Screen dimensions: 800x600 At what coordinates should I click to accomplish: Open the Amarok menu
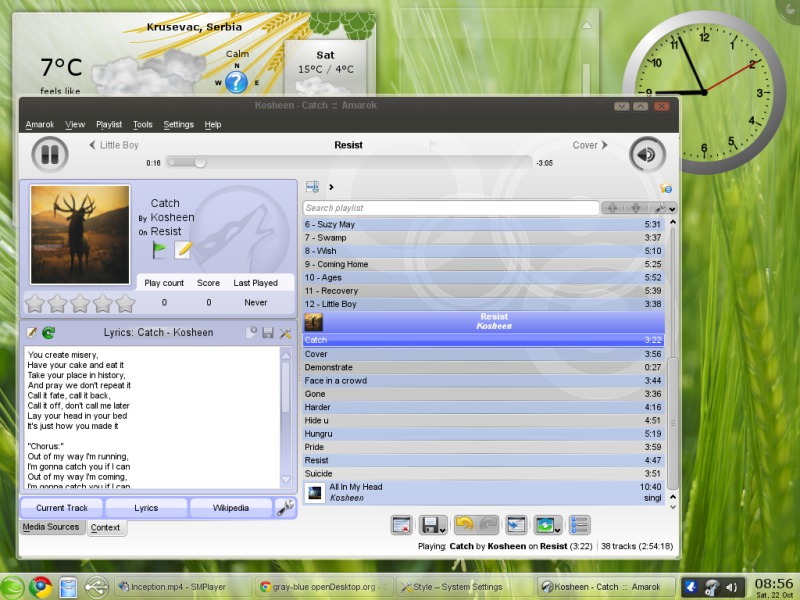(x=39, y=124)
